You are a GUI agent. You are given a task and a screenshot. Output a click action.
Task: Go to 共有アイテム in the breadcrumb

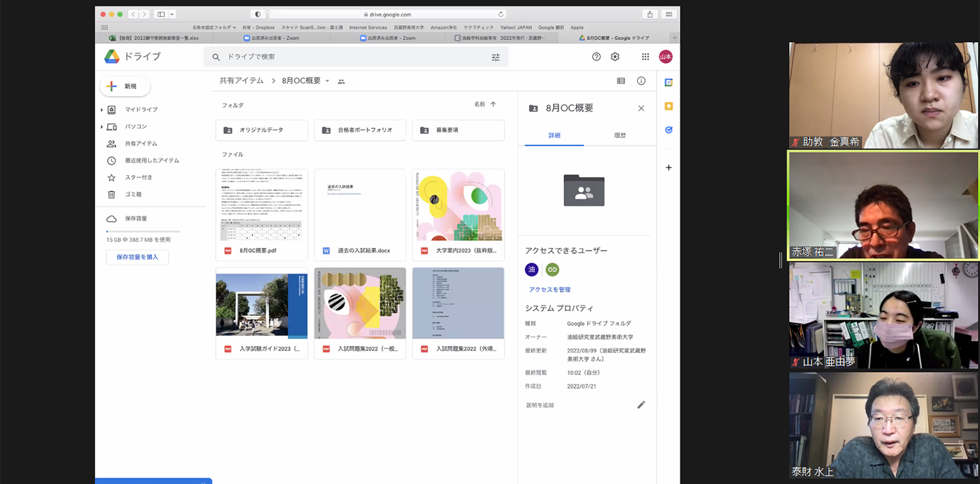point(241,81)
